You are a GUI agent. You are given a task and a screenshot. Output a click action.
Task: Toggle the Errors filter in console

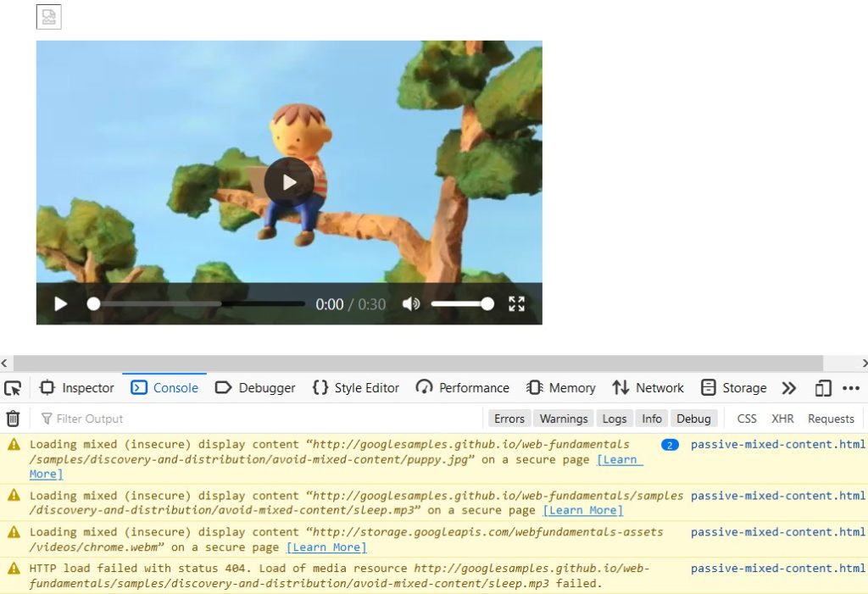click(509, 419)
